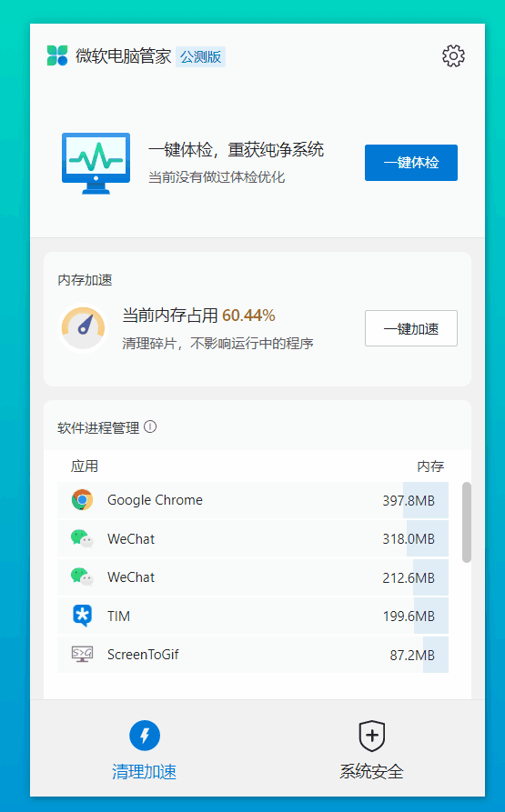Open the settings gear icon

coord(453,56)
